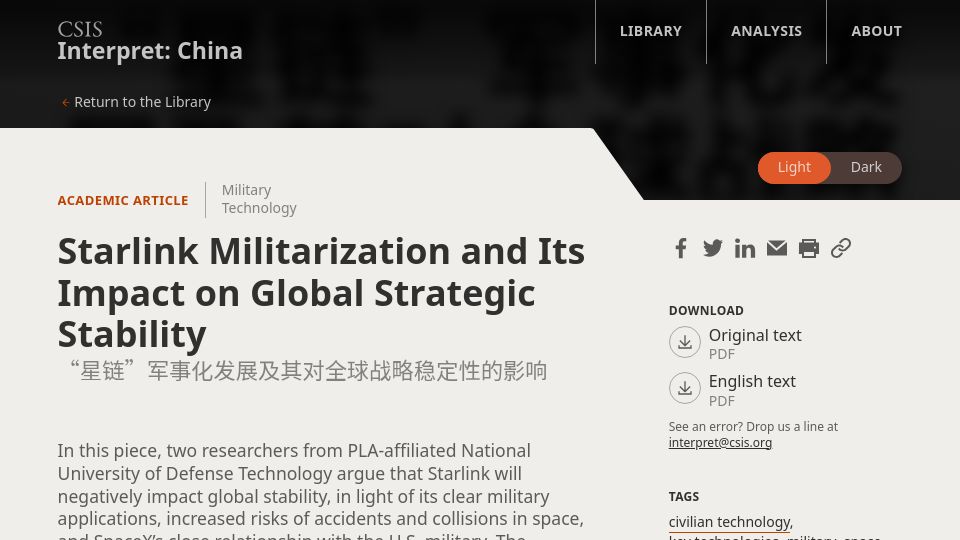Switch to Light mode
This screenshot has height=540, width=960.
point(794,167)
